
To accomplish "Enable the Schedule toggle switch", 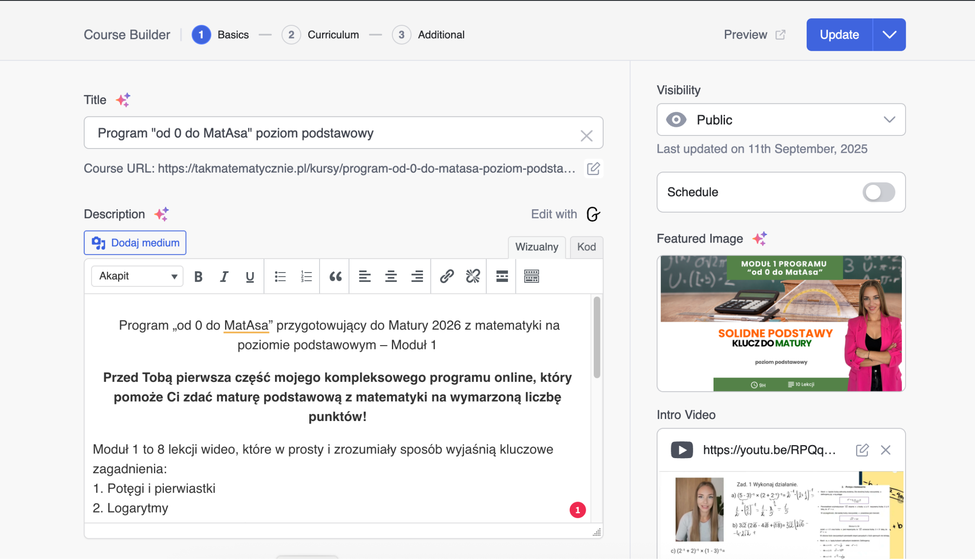I will (x=878, y=192).
